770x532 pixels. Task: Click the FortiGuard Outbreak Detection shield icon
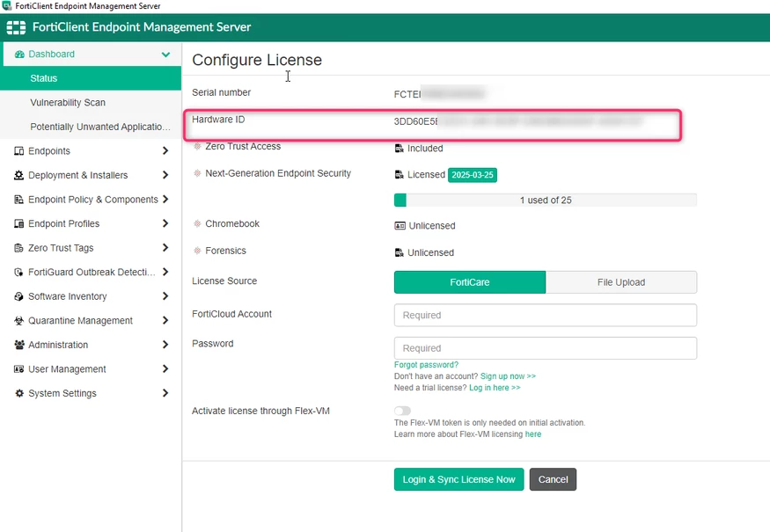[x=18, y=272]
